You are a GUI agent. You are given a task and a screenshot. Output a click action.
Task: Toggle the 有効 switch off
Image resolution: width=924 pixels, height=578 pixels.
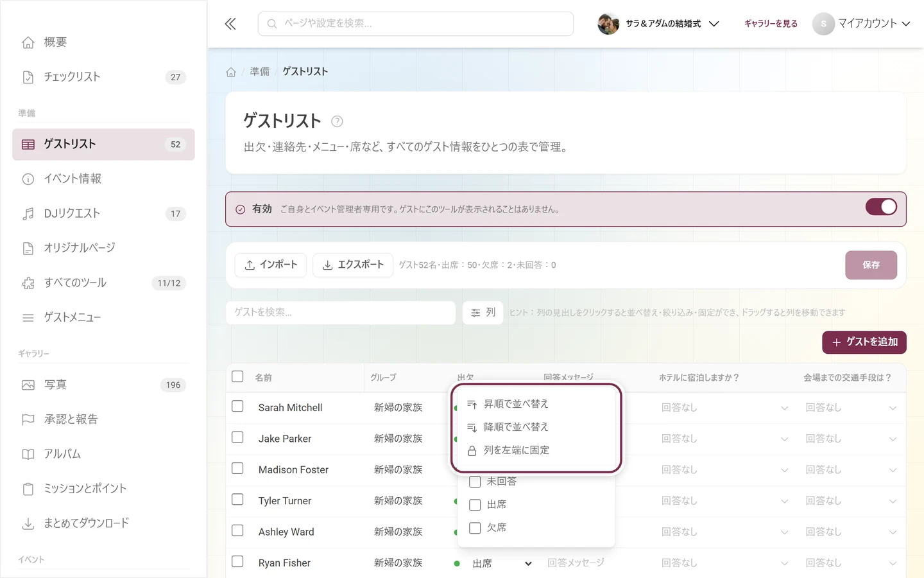(881, 207)
